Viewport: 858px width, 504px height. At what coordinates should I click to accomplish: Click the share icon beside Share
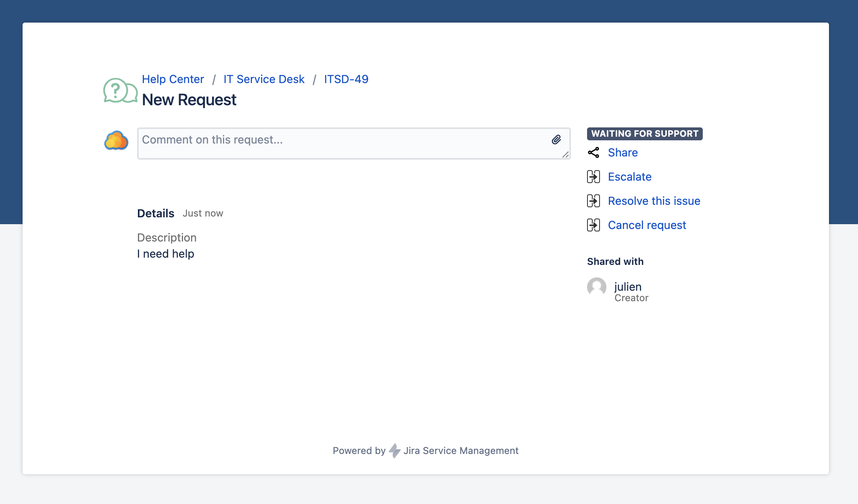point(594,152)
